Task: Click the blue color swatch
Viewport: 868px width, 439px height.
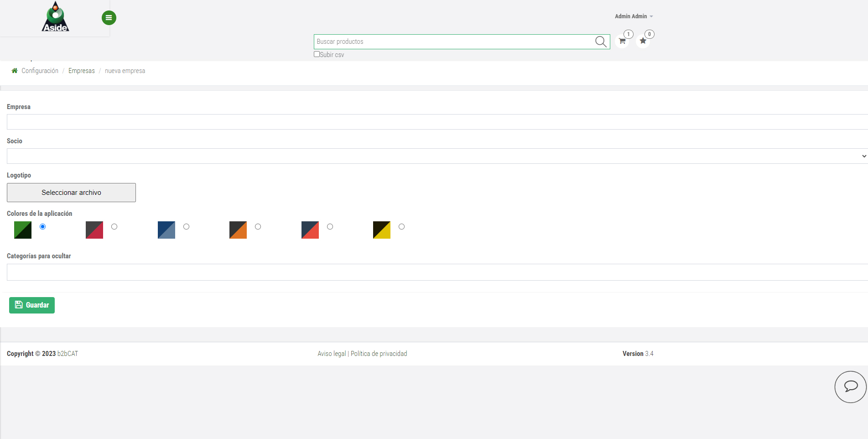Action: [x=166, y=230]
